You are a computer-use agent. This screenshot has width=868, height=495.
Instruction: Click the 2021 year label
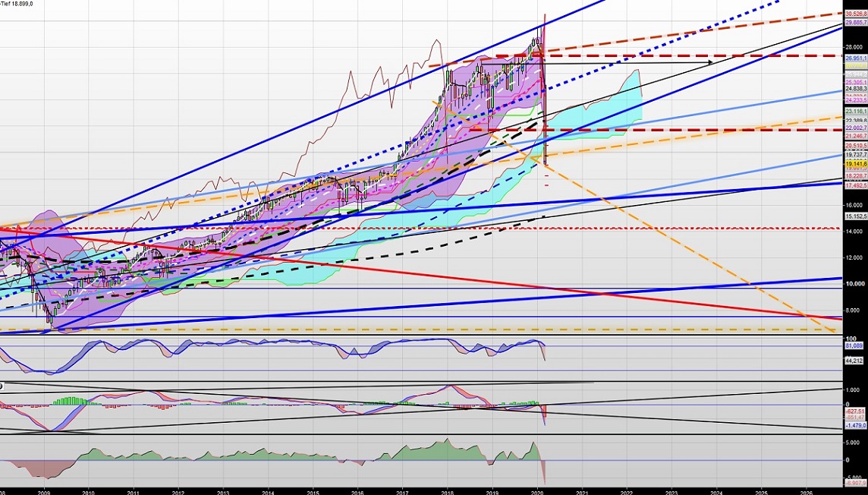click(582, 492)
